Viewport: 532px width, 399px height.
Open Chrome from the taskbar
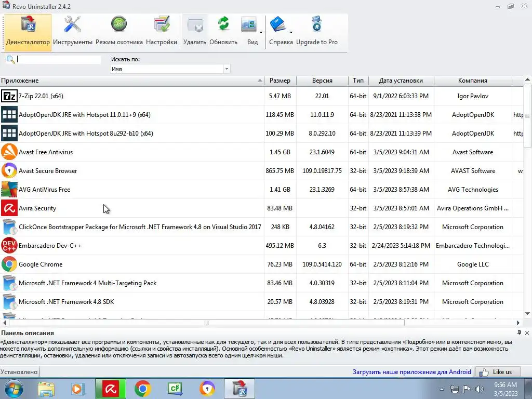[x=142, y=389]
